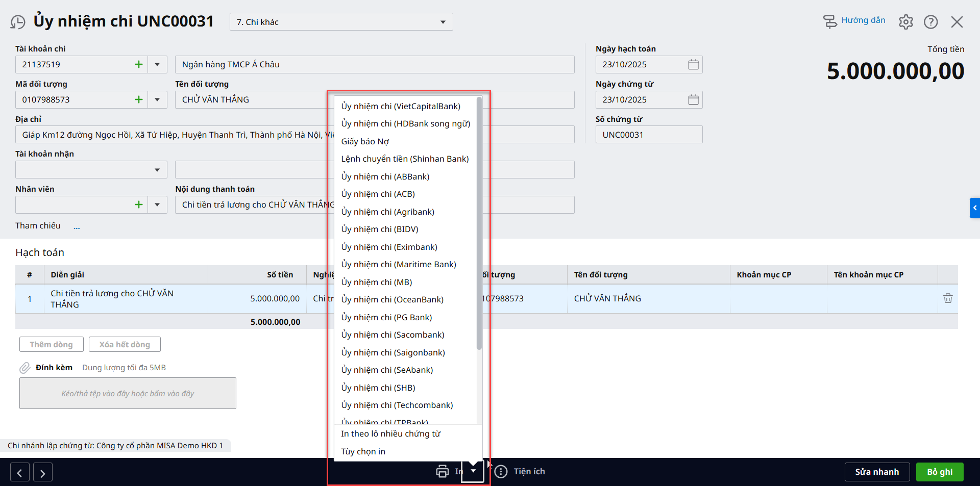
Task: Expand the Tài khoản nhận dropdown
Action: 157,170
